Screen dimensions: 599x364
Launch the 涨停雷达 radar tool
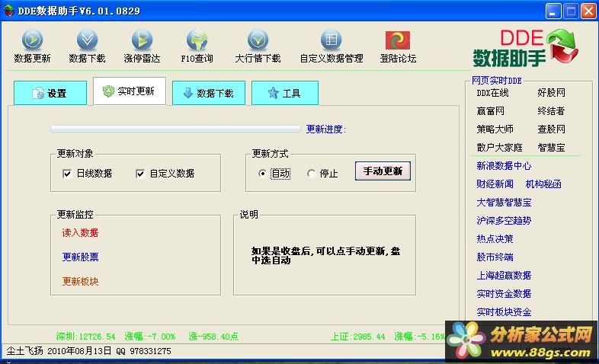142,46
